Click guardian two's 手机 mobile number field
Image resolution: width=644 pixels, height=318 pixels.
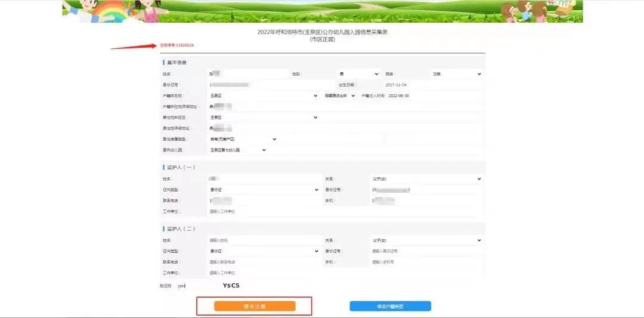coord(426,262)
